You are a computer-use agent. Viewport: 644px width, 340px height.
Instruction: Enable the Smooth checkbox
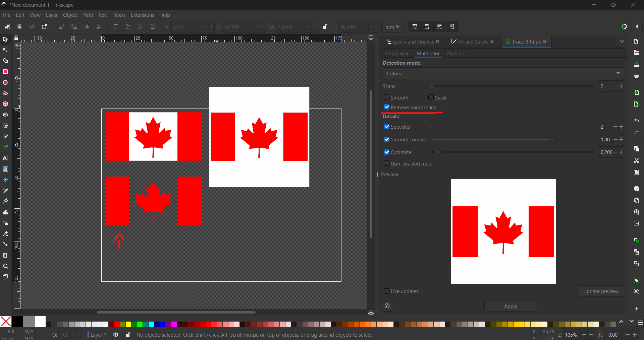[387, 97]
